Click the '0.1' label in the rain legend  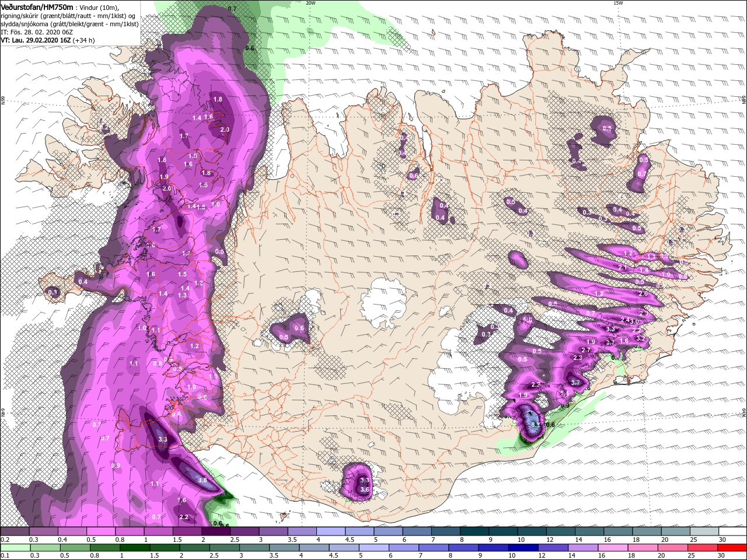tap(4, 556)
